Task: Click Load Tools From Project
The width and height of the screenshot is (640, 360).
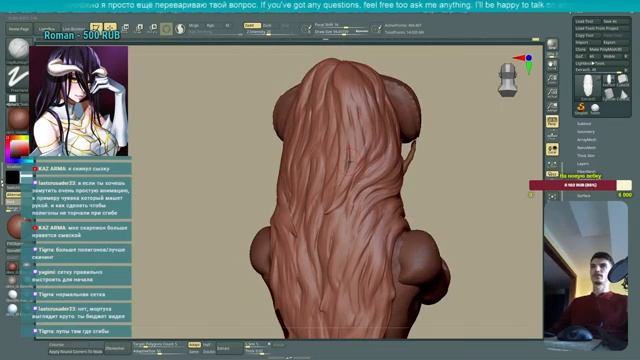Action: 602,28
